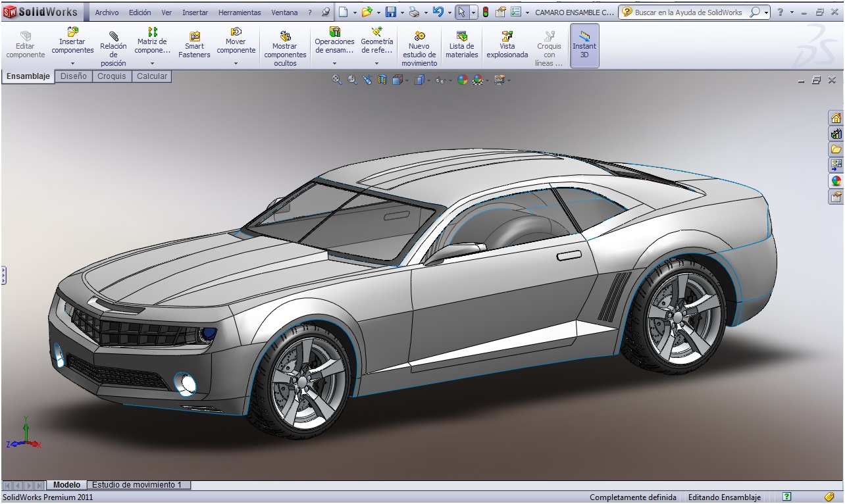Click Options checklist icon
The image size is (845, 504).
click(x=516, y=12)
